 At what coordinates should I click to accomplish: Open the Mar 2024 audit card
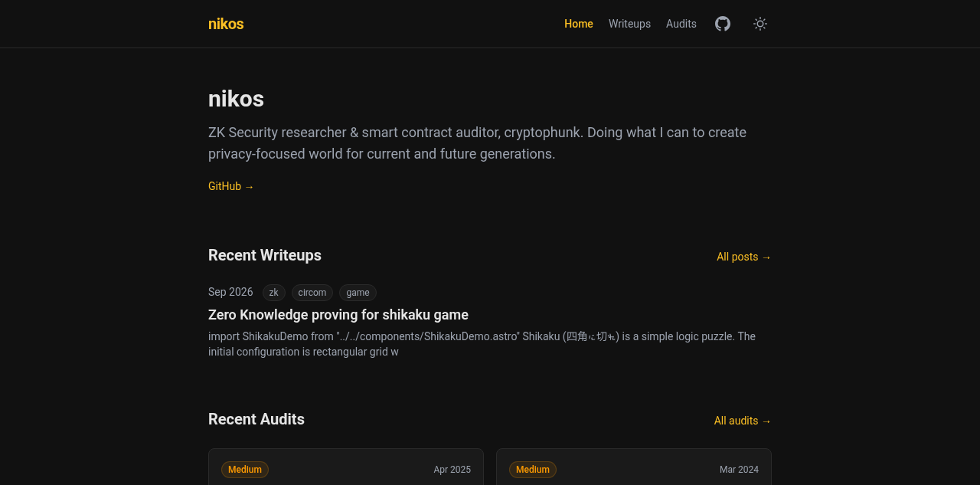[x=634, y=467]
